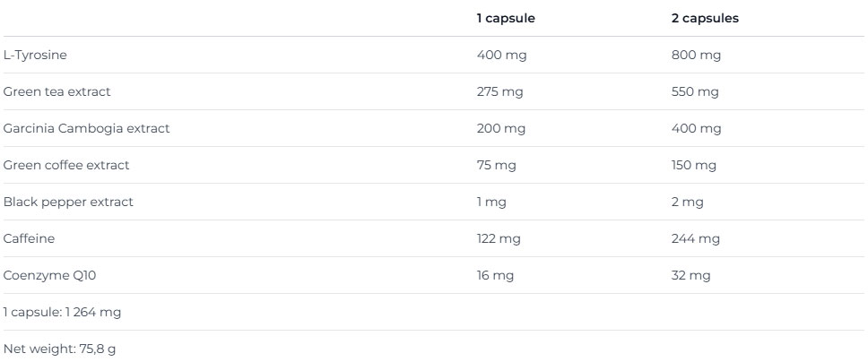Click the '1 capsule: 1 264 mg' text

pyautogui.click(x=61, y=312)
